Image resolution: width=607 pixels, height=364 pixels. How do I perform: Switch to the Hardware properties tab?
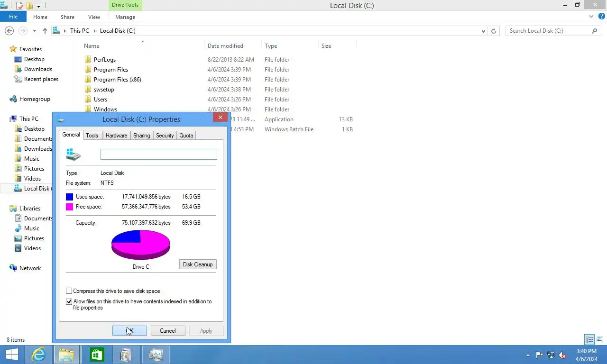(x=117, y=136)
